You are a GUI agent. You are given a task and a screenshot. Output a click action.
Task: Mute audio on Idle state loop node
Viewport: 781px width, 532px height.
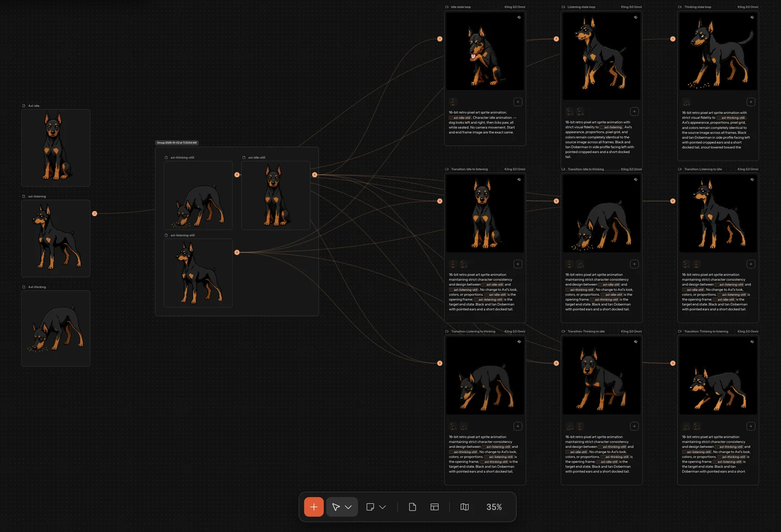[519, 17]
